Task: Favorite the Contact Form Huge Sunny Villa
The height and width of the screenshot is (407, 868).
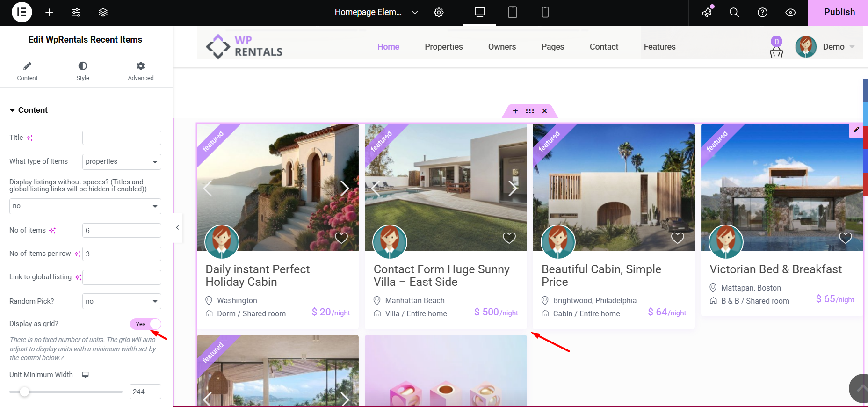Action: [509, 238]
